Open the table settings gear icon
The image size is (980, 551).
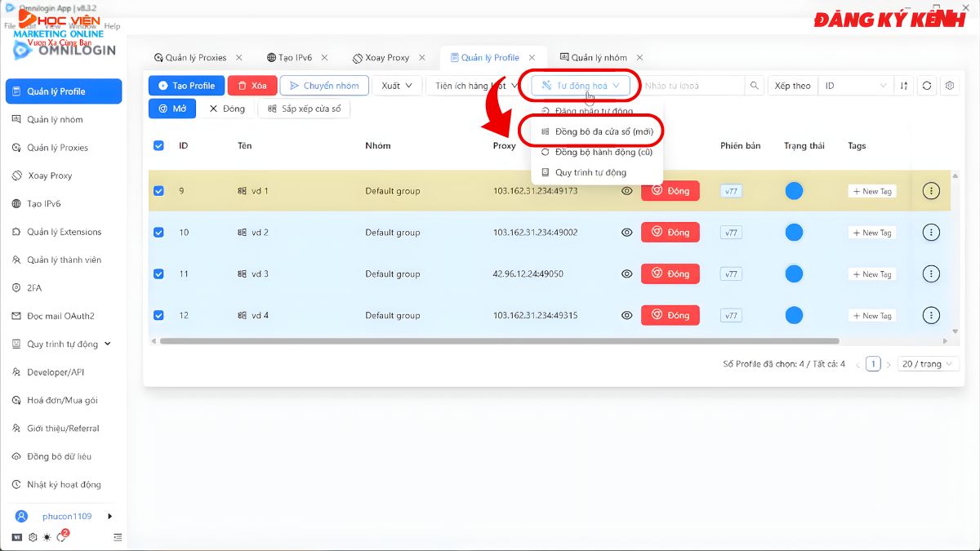coord(949,86)
